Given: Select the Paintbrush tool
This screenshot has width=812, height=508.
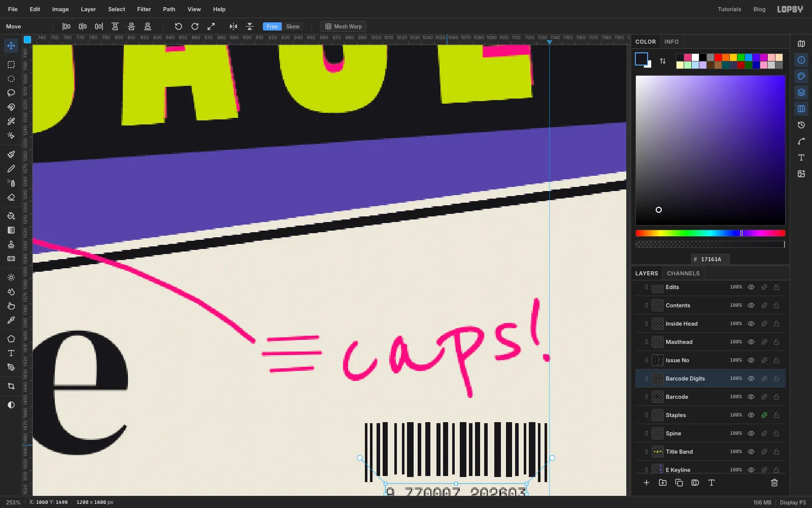Looking at the screenshot, I should [11, 154].
